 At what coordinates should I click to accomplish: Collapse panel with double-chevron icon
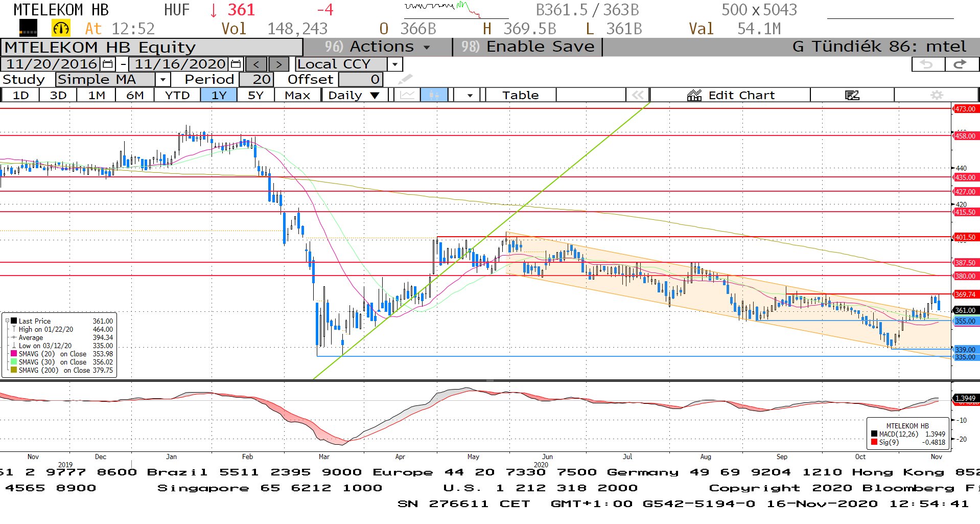pyautogui.click(x=638, y=95)
